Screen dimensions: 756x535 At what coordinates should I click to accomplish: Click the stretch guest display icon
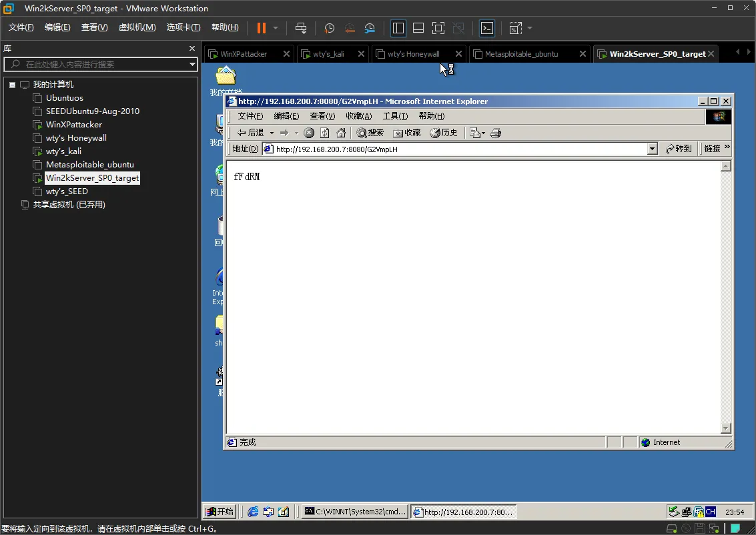[515, 28]
